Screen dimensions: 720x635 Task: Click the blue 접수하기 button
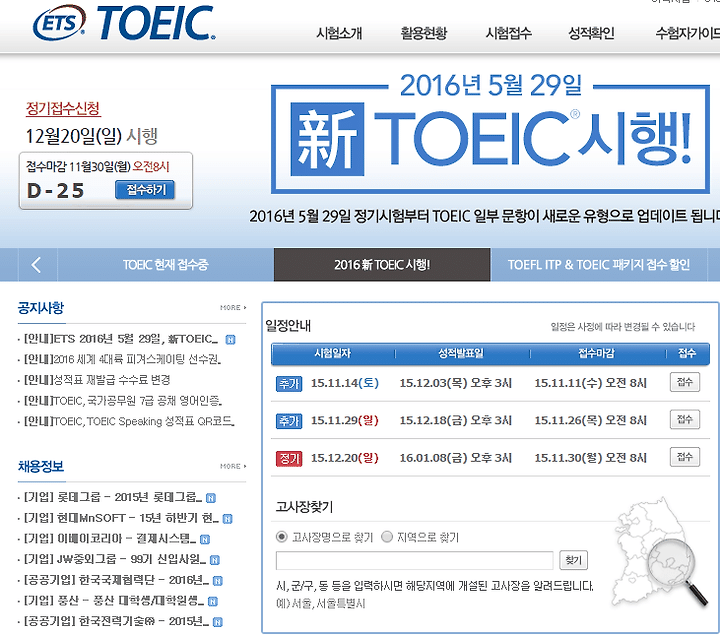145,190
